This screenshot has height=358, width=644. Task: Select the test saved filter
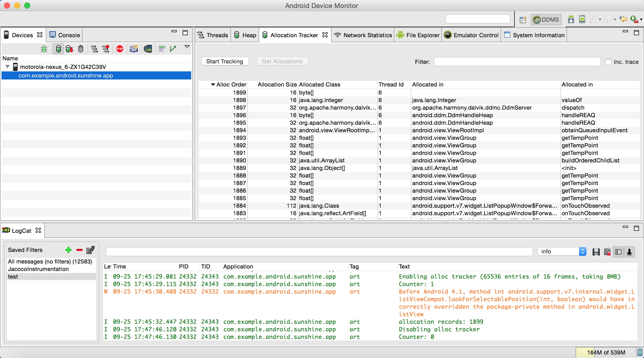[51, 277]
